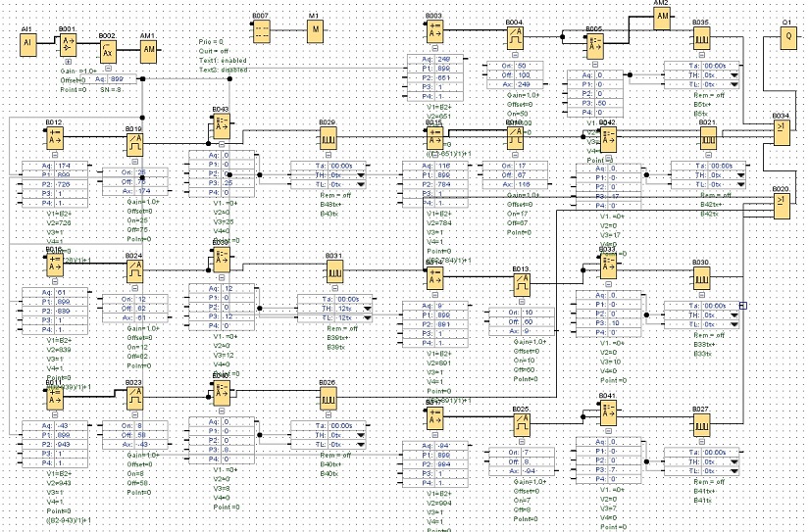This screenshot has width=809, height=532.
Task: Select the B007 message text block
Action: pyautogui.click(x=261, y=30)
